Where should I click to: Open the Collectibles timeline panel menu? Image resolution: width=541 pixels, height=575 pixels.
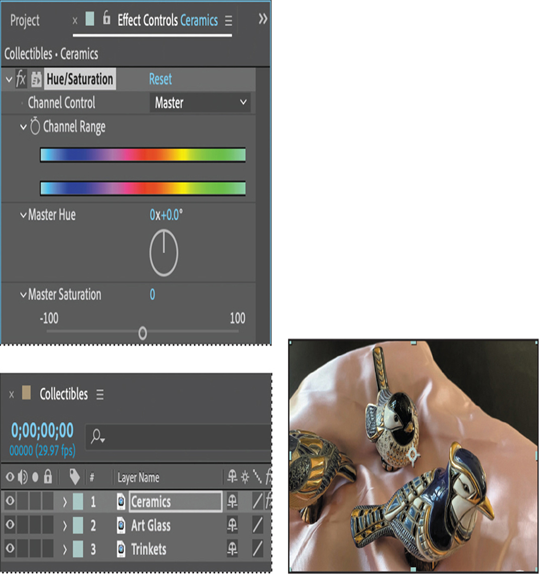100,395
